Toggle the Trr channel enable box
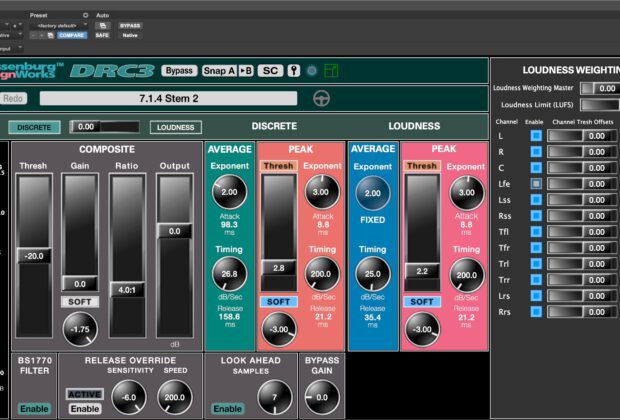Viewport: 620px width, 420px height. tap(536, 280)
